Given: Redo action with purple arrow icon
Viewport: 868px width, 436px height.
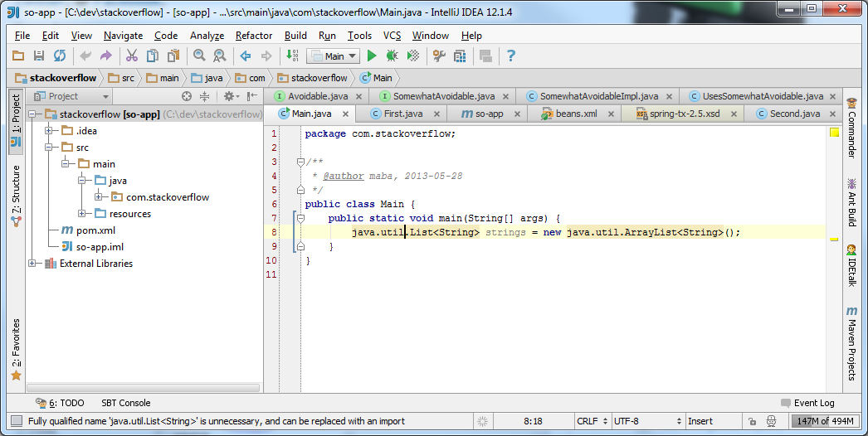Looking at the screenshot, I should [x=105, y=56].
